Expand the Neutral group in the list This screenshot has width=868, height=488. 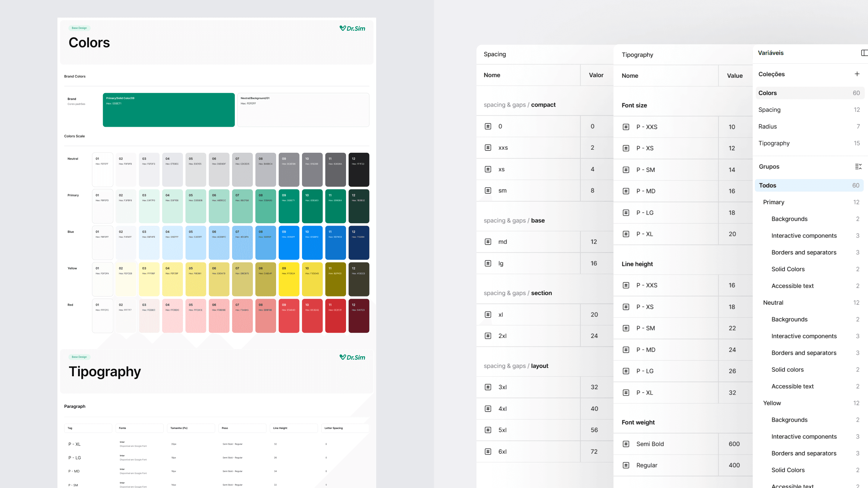(773, 302)
